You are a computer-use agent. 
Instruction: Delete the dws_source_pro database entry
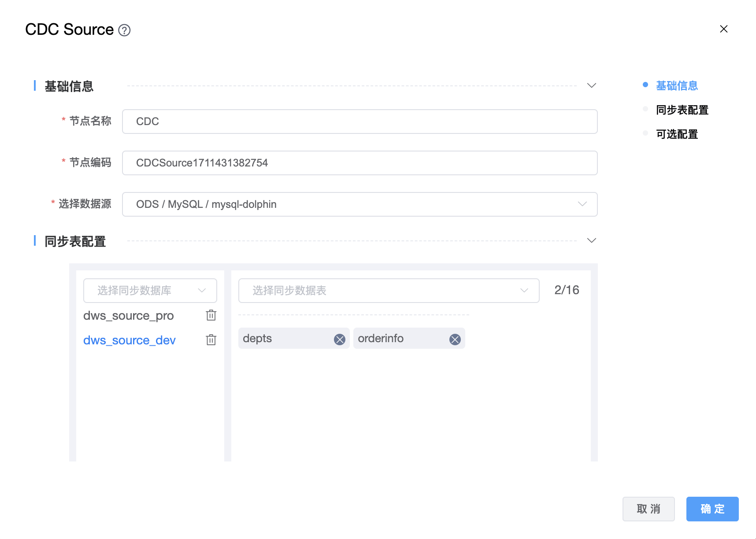tap(211, 315)
